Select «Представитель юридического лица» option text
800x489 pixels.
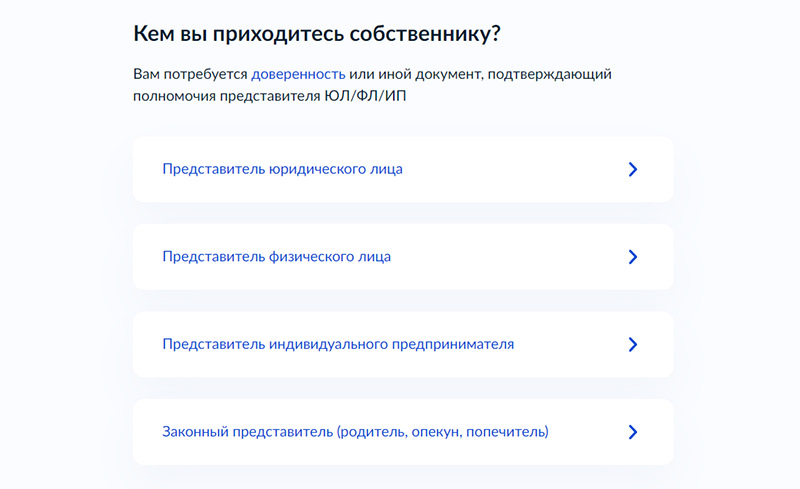(282, 169)
